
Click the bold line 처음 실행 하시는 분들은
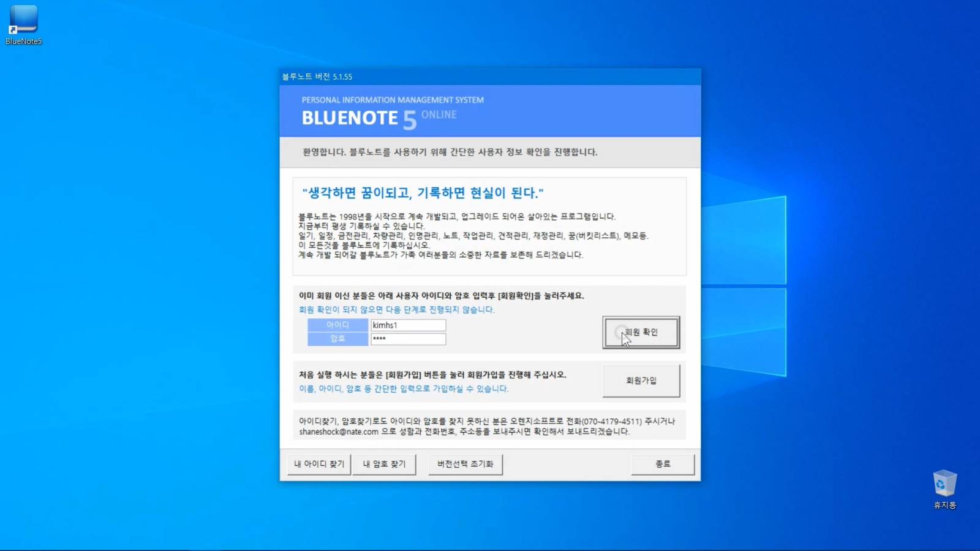[432, 375]
